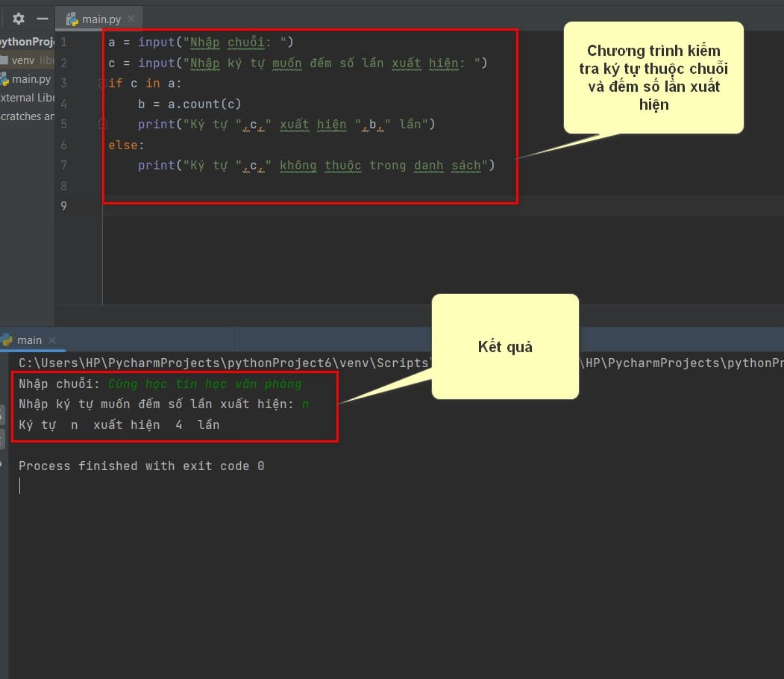Click the else: keyword line
784x679 pixels.
pos(126,145)
